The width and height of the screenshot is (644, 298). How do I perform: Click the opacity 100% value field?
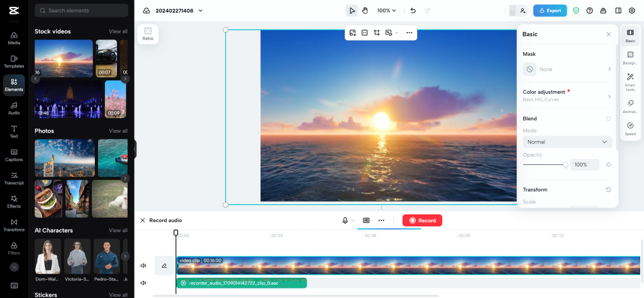tap(584, 165)
